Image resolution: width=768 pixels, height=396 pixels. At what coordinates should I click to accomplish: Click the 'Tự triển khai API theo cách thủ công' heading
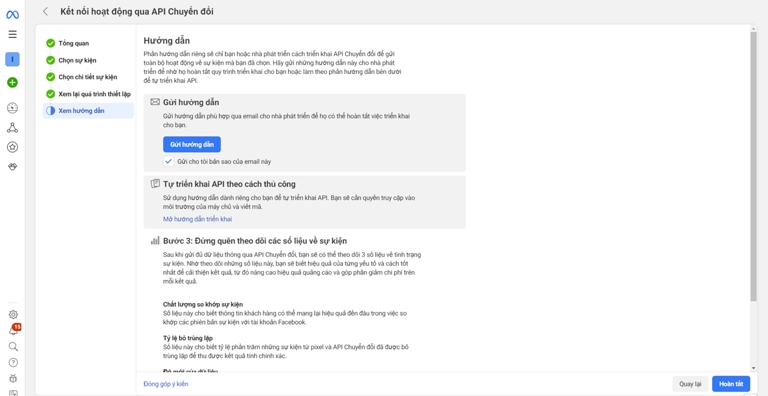(229, 184)
